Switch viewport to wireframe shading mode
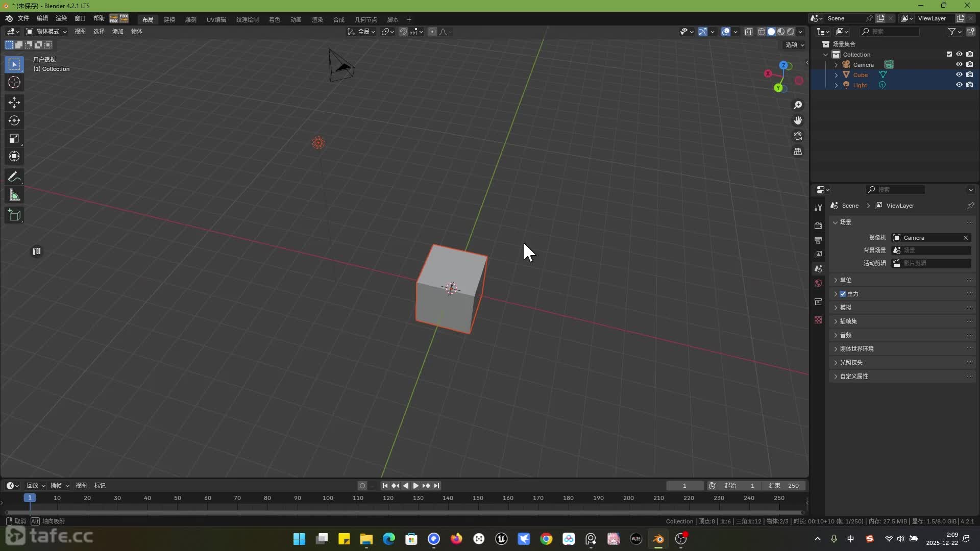The width and height of the screenshot is (980, 551). pyautogui.click(x=762, y=31)
